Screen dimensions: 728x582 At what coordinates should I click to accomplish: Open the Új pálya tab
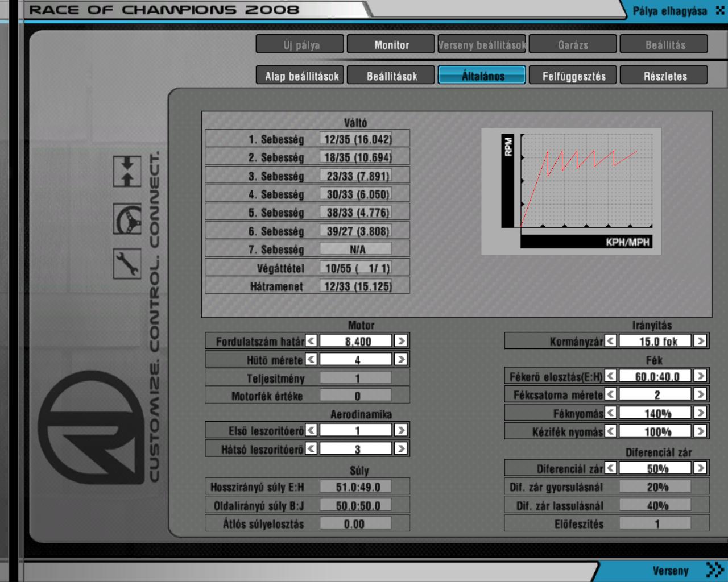300,44
